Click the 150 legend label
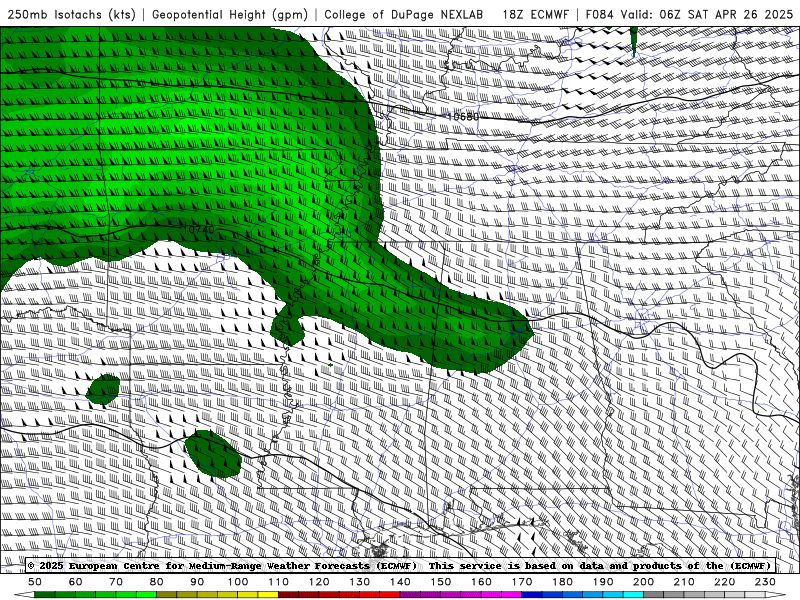This screenshot has width=800, height=600. 440,582
